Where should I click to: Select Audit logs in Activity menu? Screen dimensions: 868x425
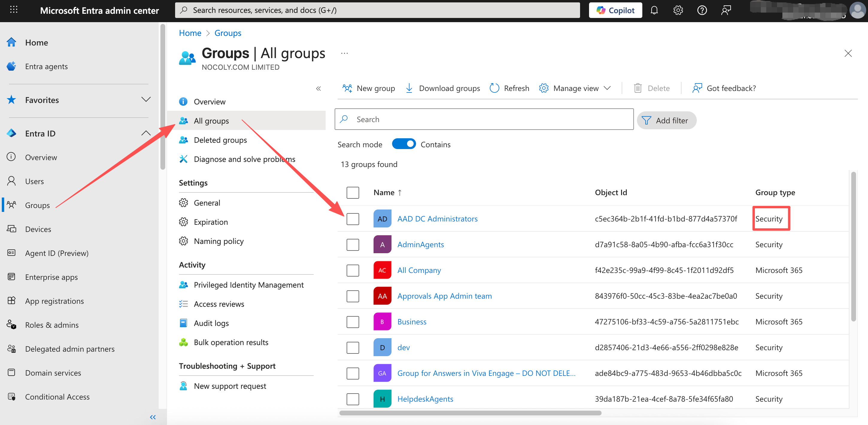coord(211,323)
